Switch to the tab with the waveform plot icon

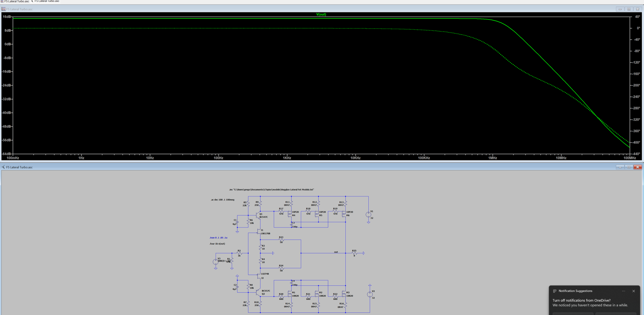click(x=15, y=2)
